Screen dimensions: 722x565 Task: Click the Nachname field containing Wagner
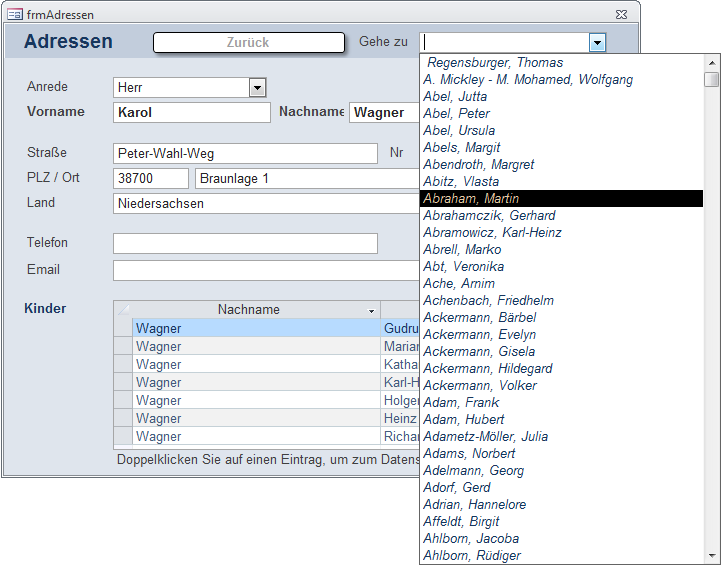coord(384,112)
